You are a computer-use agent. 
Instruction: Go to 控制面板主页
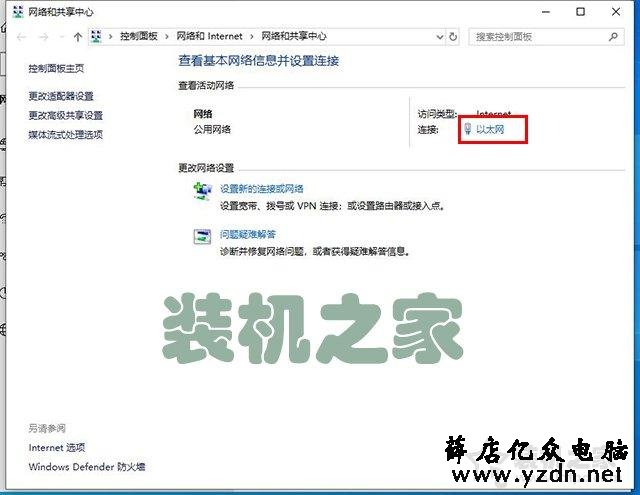tap(56, 68)
